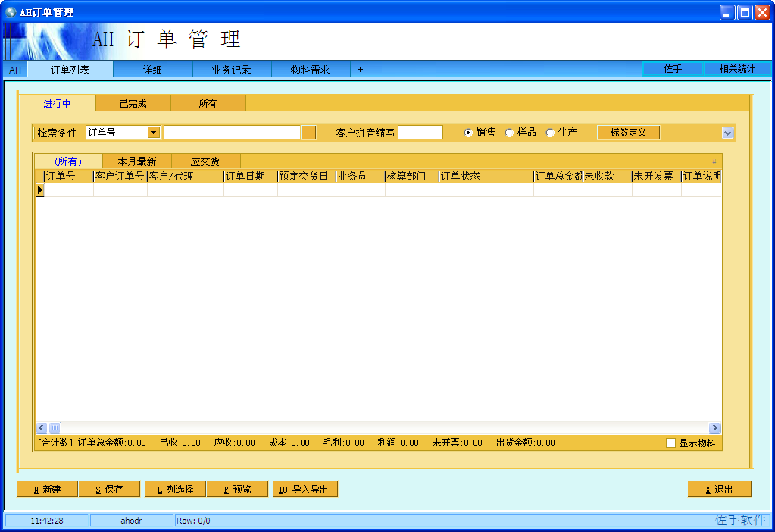This screenshot has height=532, width=775.
Task: Click the Row: 0/0 status entry
Action: (x=193, y=521)
